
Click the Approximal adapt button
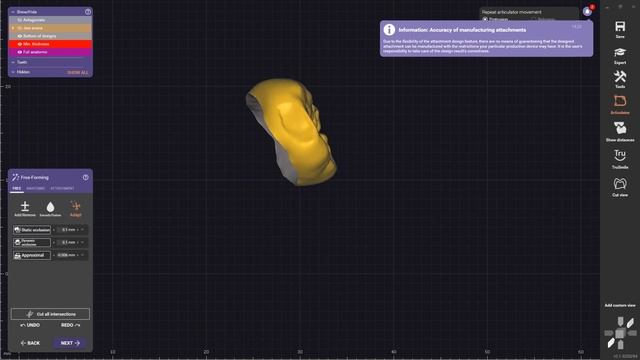click(x=31, y=256)
